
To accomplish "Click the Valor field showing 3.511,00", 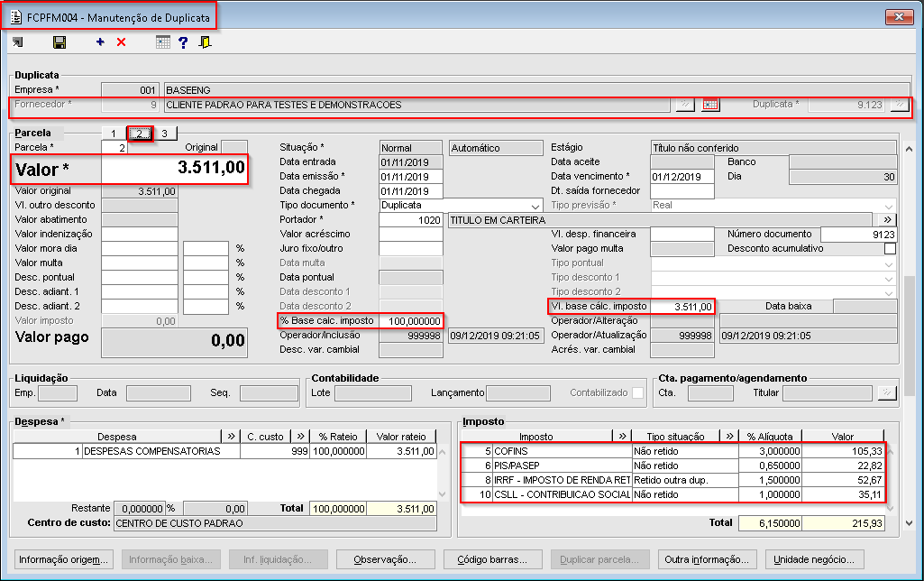I will coord(174,170).
